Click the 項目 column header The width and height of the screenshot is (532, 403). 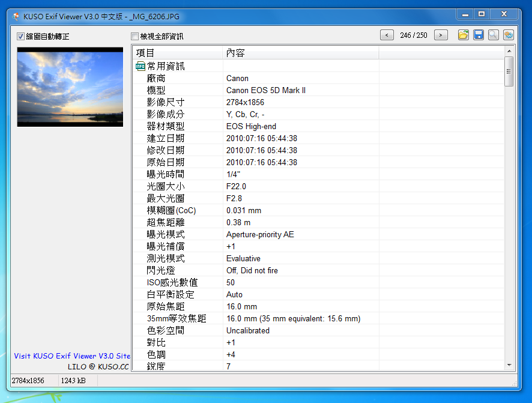point(178,53)
